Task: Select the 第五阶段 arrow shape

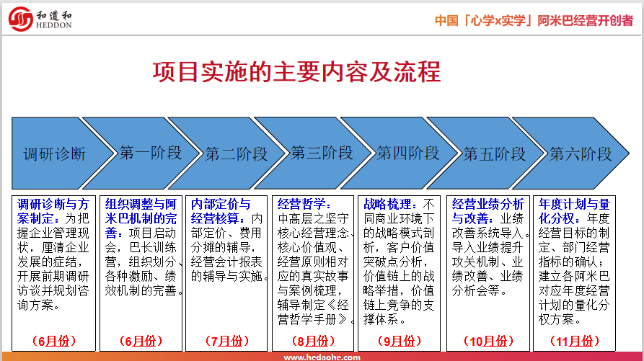Action: [486, 153]
